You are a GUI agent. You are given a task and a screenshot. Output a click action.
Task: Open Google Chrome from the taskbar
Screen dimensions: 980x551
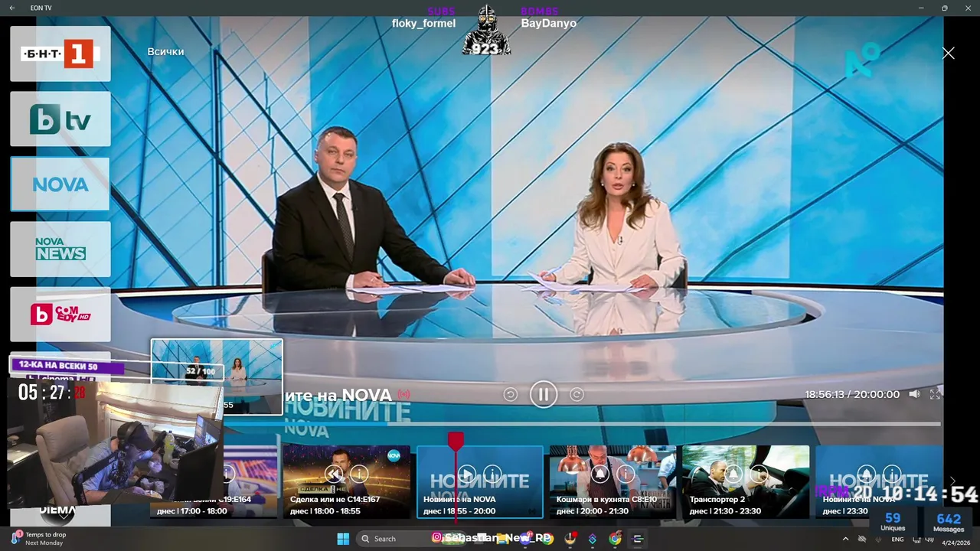[616, 539]
